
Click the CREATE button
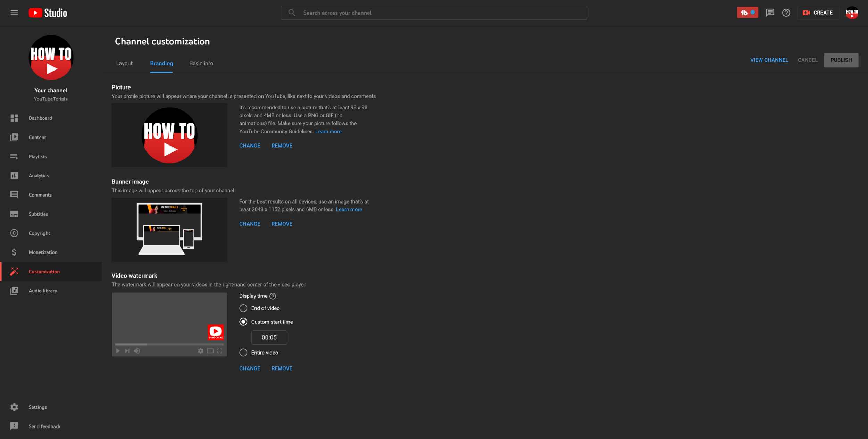tap(818, 13)
